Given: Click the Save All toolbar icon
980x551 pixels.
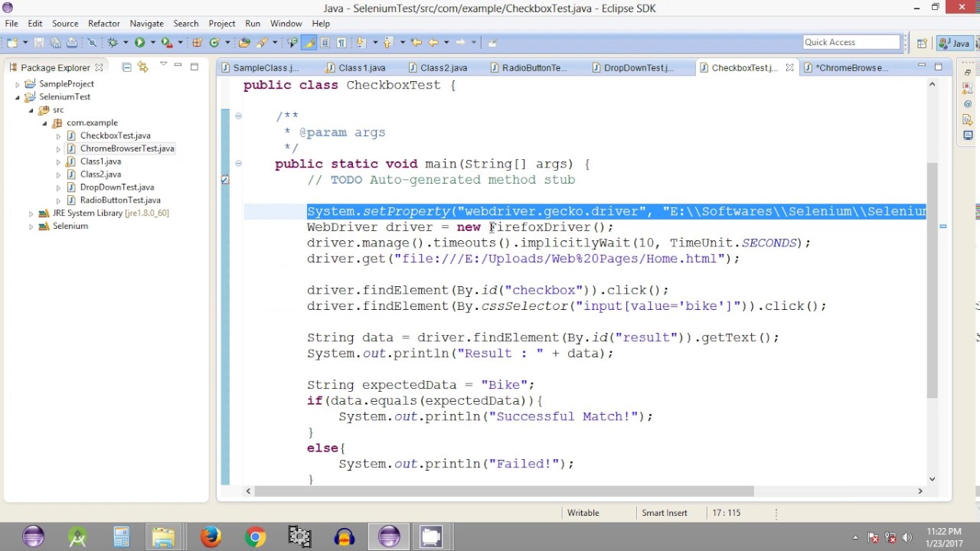Looking at the screenshot, I should [55, 43].
